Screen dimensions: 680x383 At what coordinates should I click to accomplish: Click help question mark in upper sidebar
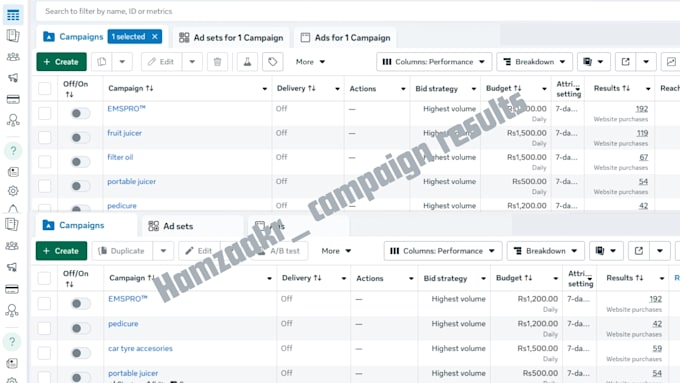coord(13,151)
